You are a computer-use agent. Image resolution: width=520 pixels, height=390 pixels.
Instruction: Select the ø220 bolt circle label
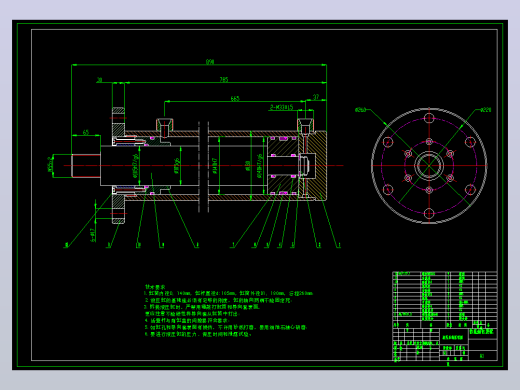click(x=486, y=109)
